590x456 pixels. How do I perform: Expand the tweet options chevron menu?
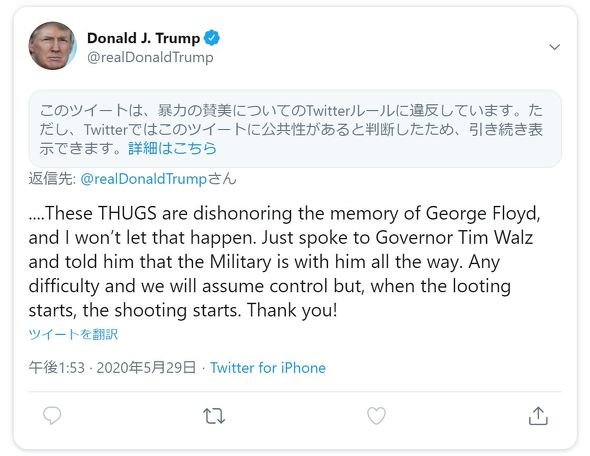click(555, 47)
